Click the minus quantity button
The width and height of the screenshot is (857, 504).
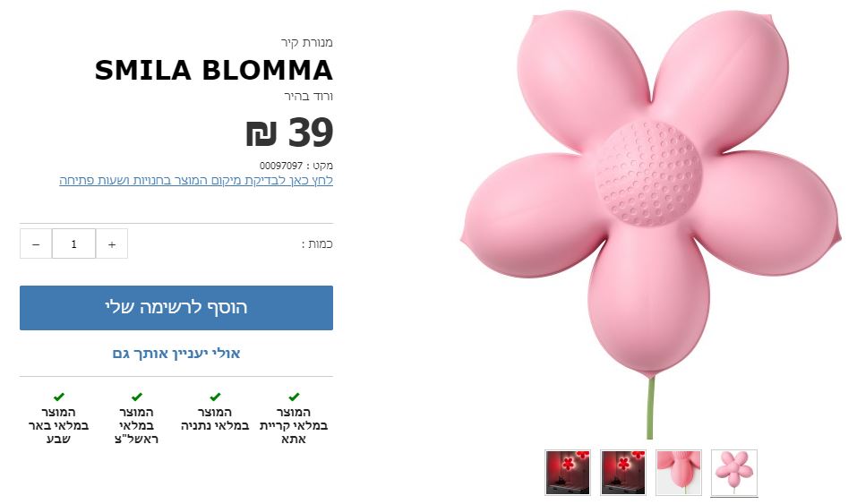tap(36, 243)
